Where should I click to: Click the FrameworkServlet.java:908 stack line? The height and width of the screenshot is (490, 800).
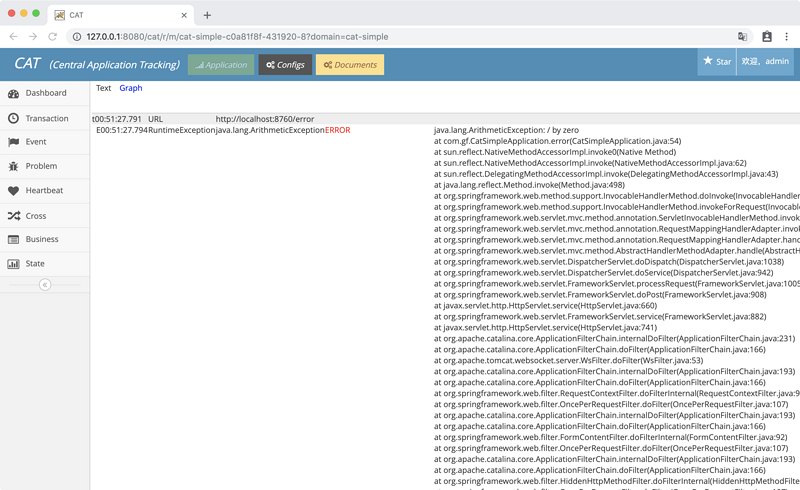pos(600,295)
